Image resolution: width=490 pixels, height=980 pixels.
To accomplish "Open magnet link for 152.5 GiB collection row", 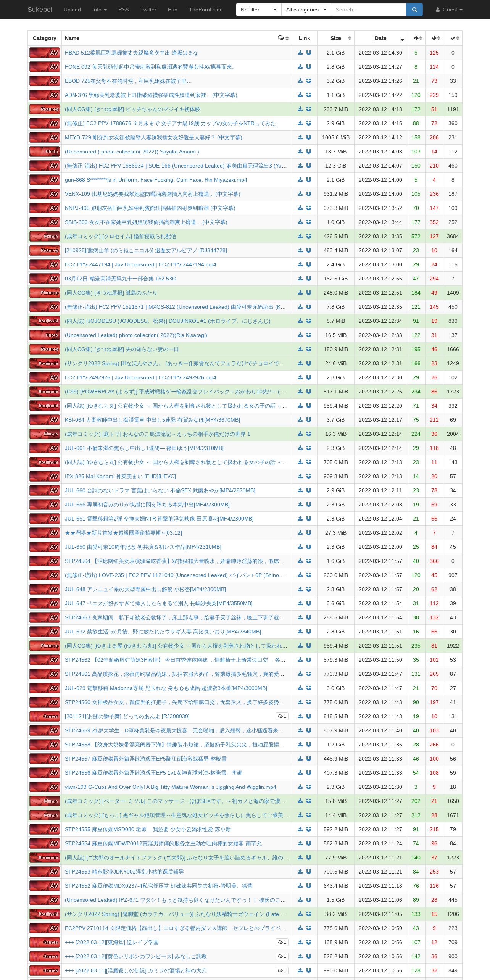I will [309, 279].
